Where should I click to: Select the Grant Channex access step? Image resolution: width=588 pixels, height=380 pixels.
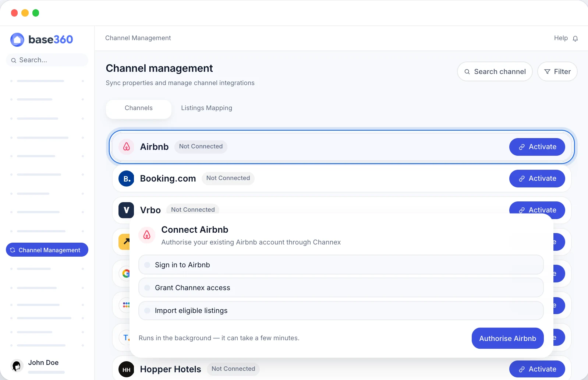coord(341,288)
